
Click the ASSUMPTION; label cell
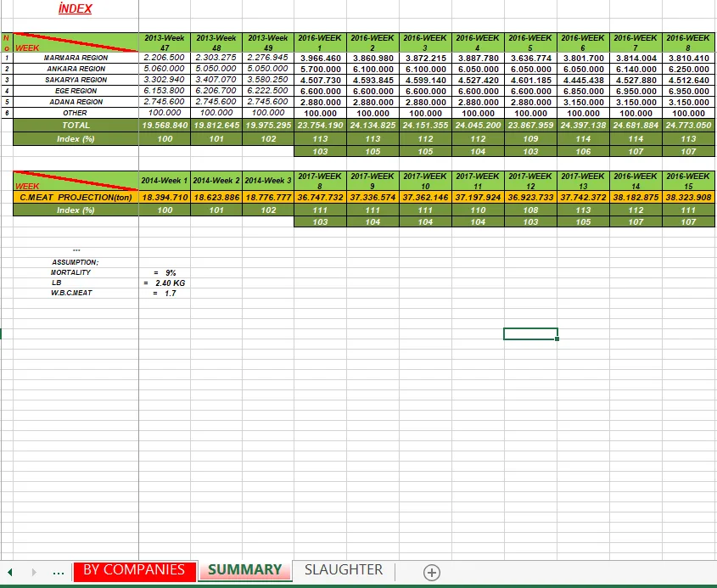pyautogui.click(x=75, y=262)
